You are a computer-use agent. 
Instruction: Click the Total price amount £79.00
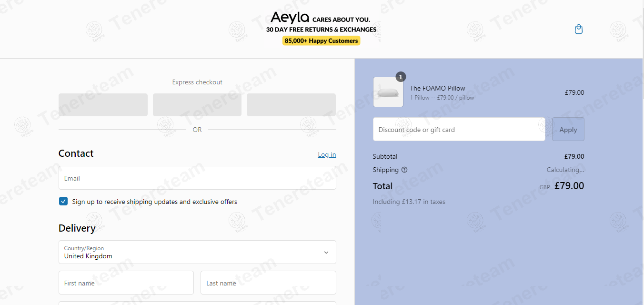pyautogui.click(x=569, y=186)
